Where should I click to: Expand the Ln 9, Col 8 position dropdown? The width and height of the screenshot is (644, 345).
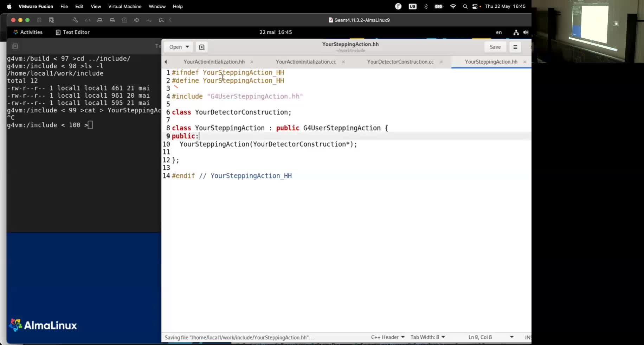[x=511, y=337]
